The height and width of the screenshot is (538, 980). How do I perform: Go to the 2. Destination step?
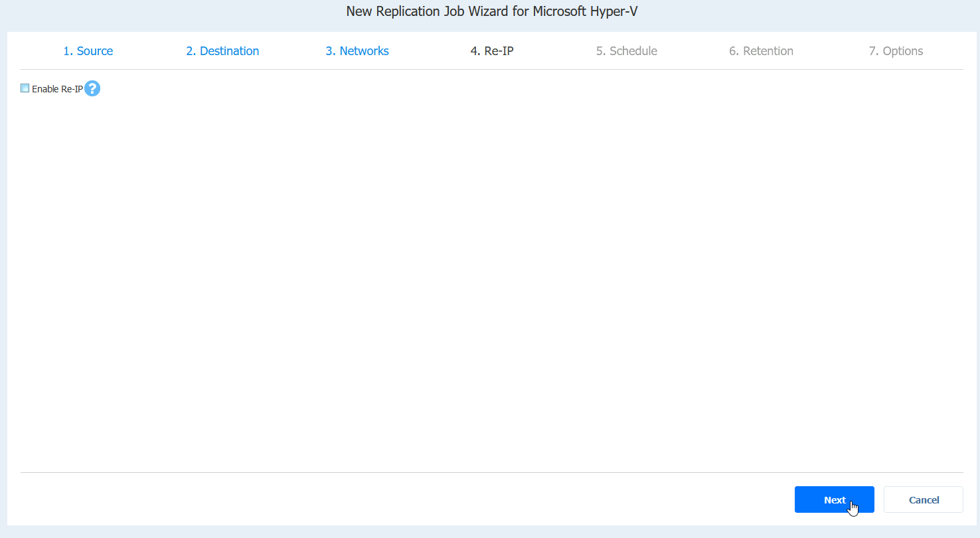(222, 51)
